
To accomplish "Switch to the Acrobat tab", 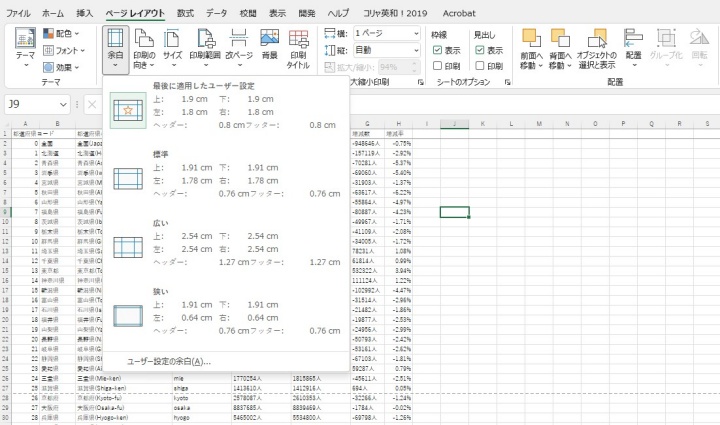I will pos(459,13).
